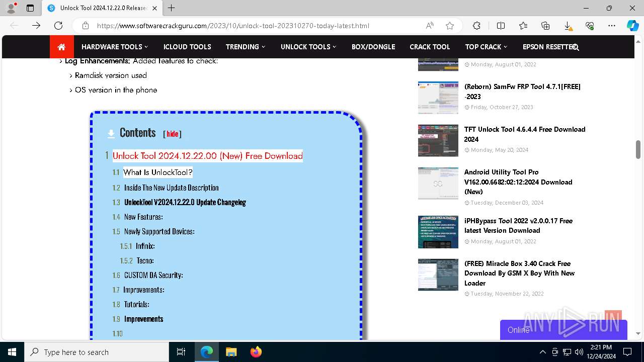Jump to Tecno subsection
Viewport: 644px width, 362px height.
(145, 260)
